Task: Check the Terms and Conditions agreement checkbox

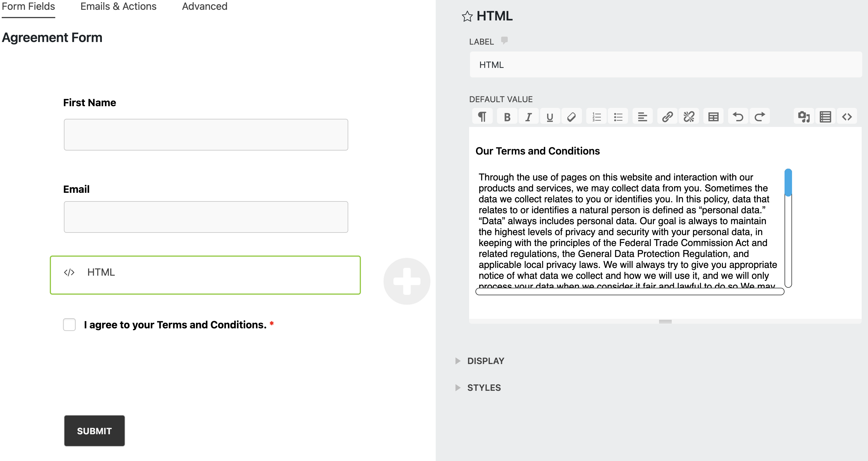Action: coord(69,325)
